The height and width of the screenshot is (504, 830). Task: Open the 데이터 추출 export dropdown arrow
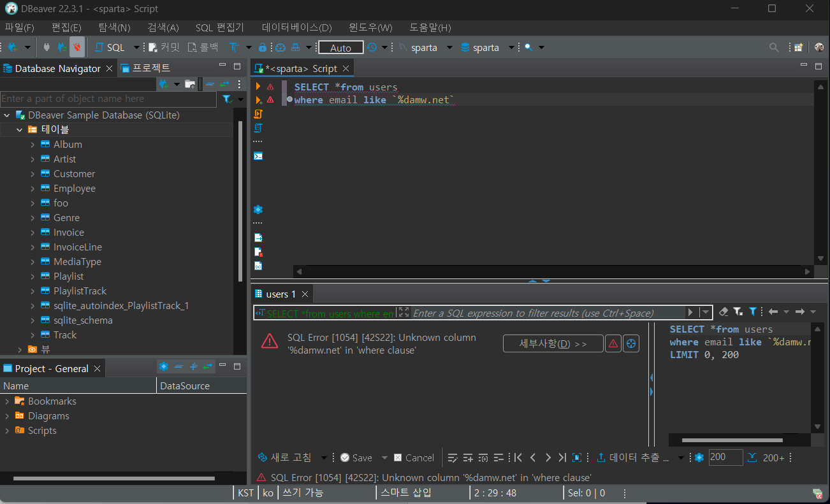(x=681, y=457)
